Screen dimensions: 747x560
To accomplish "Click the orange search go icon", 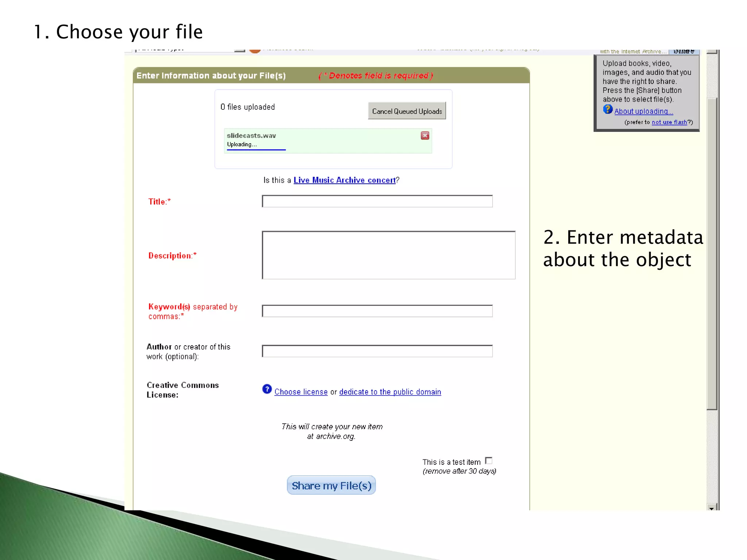I will pos(255,51).
